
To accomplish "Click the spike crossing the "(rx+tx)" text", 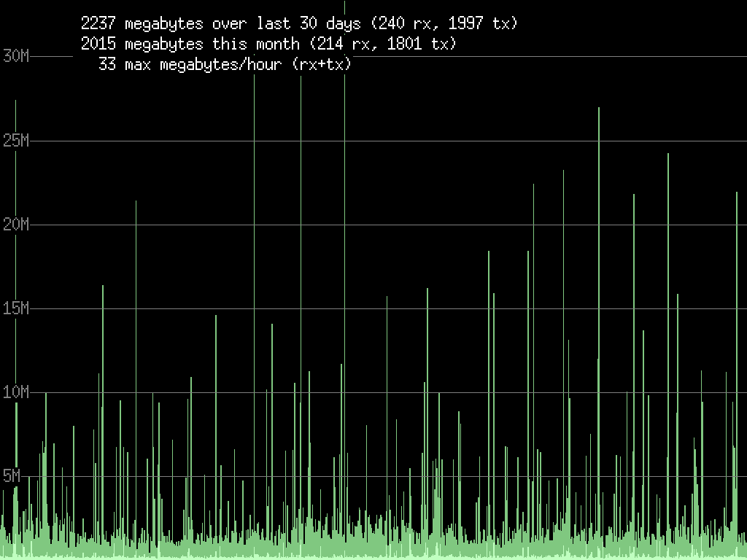I will click(x=344, y=146).
